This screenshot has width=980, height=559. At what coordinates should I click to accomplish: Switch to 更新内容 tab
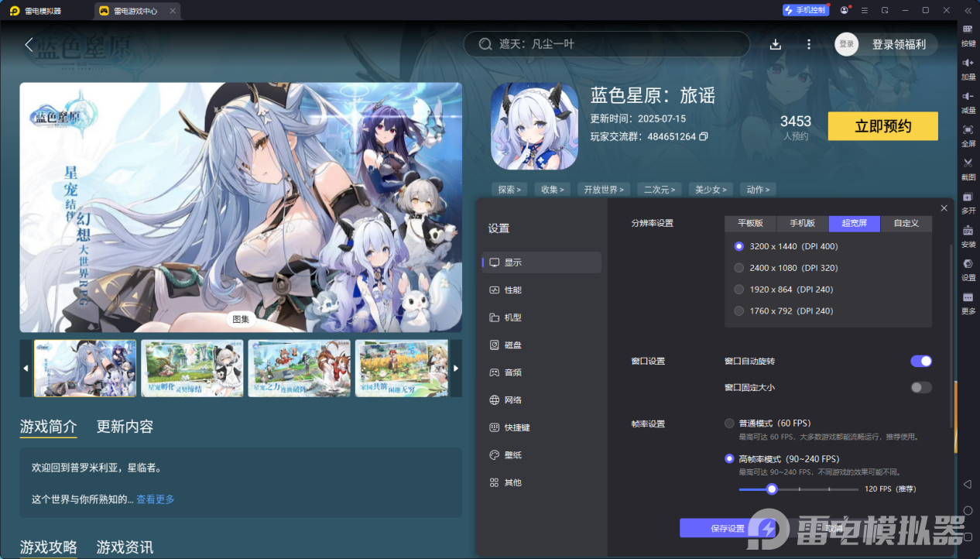click(125, 427)
